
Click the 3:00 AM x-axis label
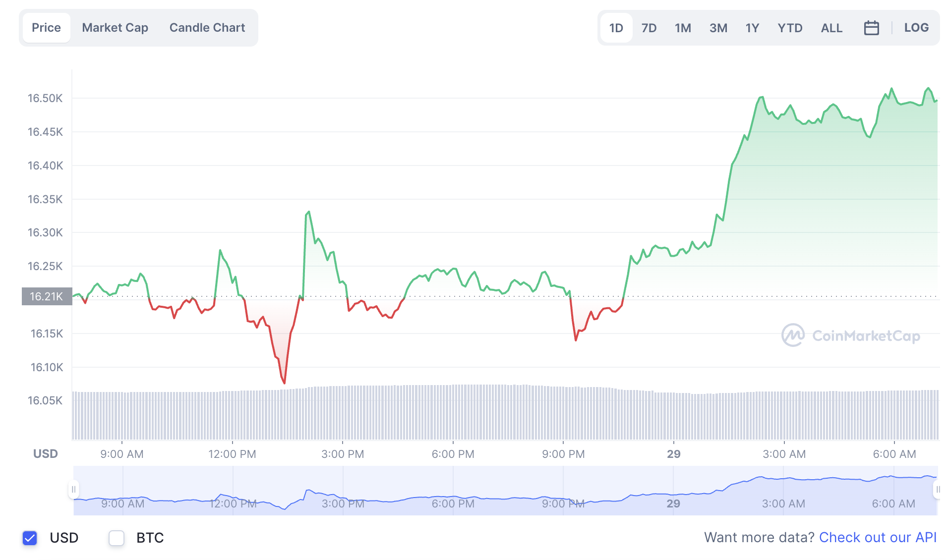pos(784,454)
